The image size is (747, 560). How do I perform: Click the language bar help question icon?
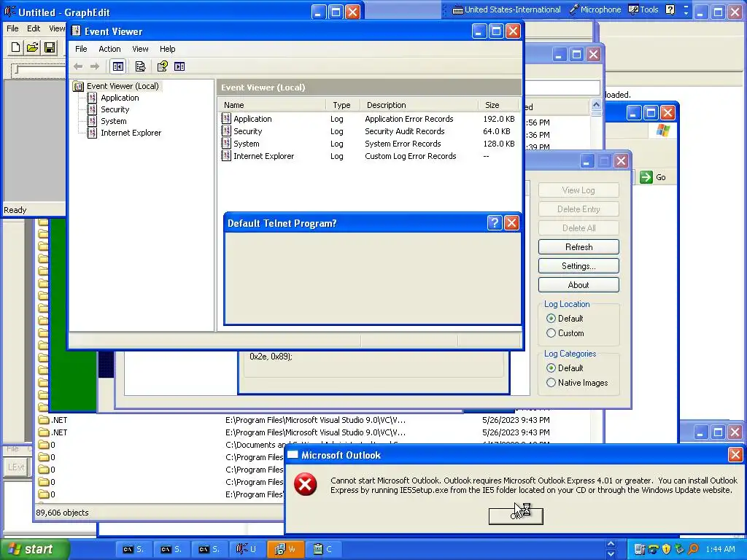tap(670, 9)
